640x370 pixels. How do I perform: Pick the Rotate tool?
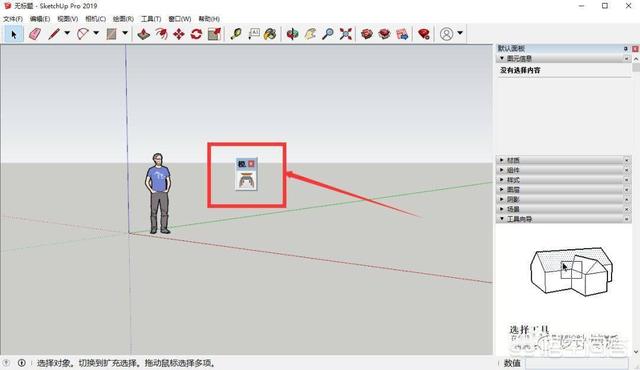[196, 34]
